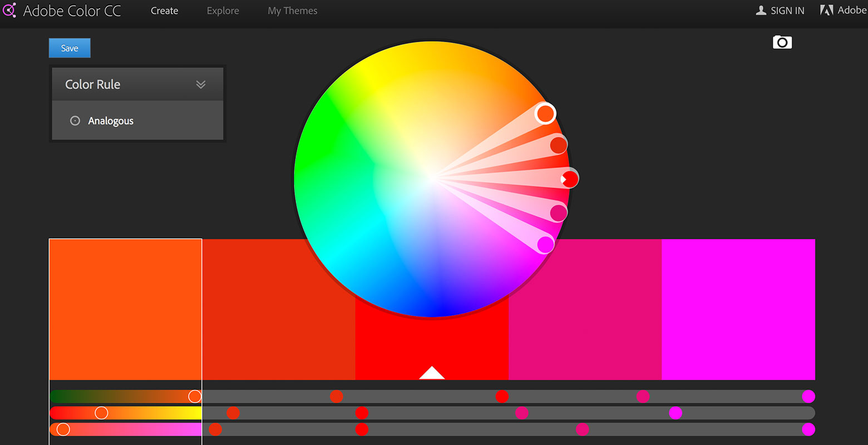868x445 pixels.
Task: Click the middle slider dot under the magenta swatch
Action: click(x=675, y=413)
